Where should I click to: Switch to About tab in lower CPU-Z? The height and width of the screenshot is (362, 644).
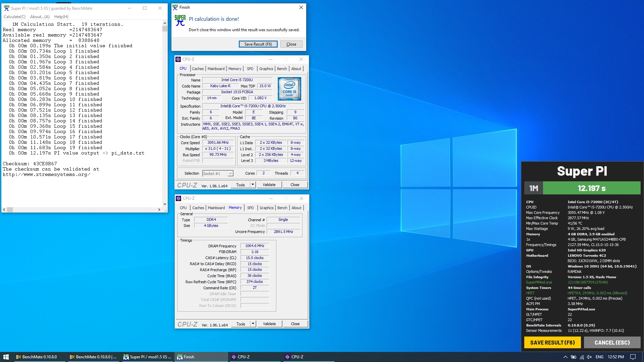point(297,208)
